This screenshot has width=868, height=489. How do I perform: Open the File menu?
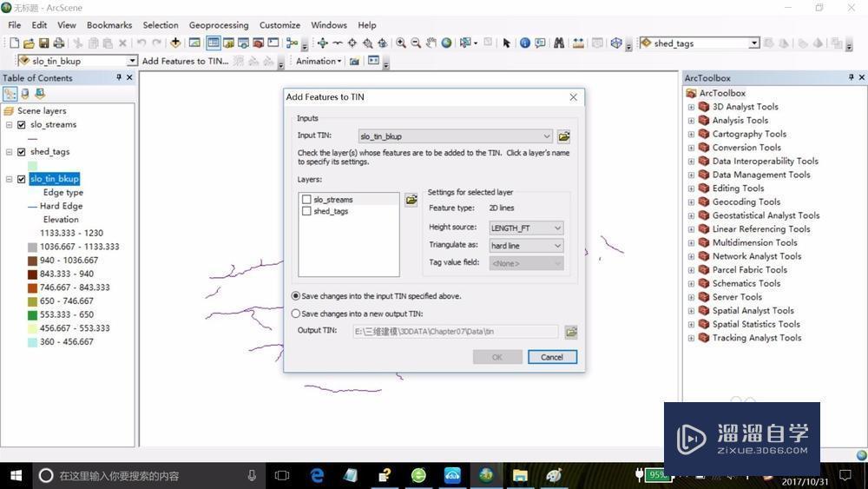click(x=15, y=25)
